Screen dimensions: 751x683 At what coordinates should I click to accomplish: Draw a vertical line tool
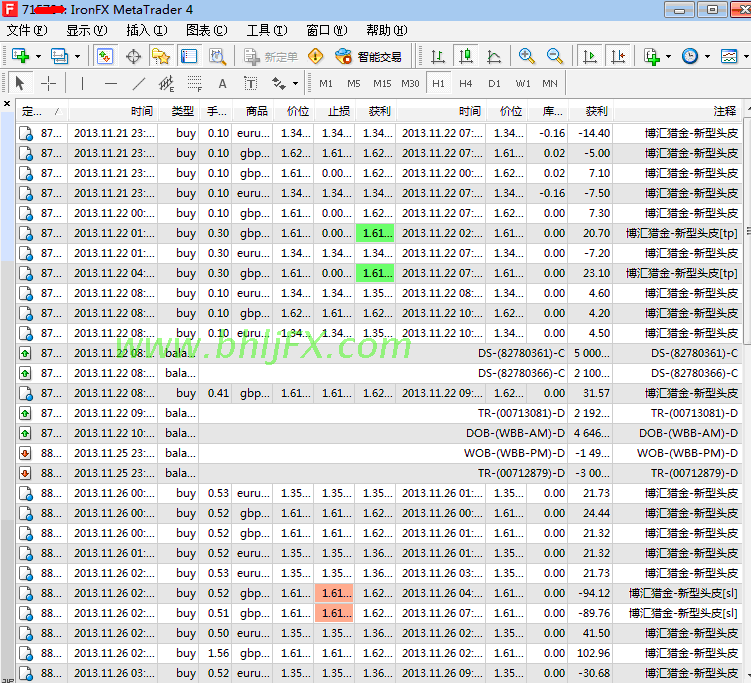82,84
